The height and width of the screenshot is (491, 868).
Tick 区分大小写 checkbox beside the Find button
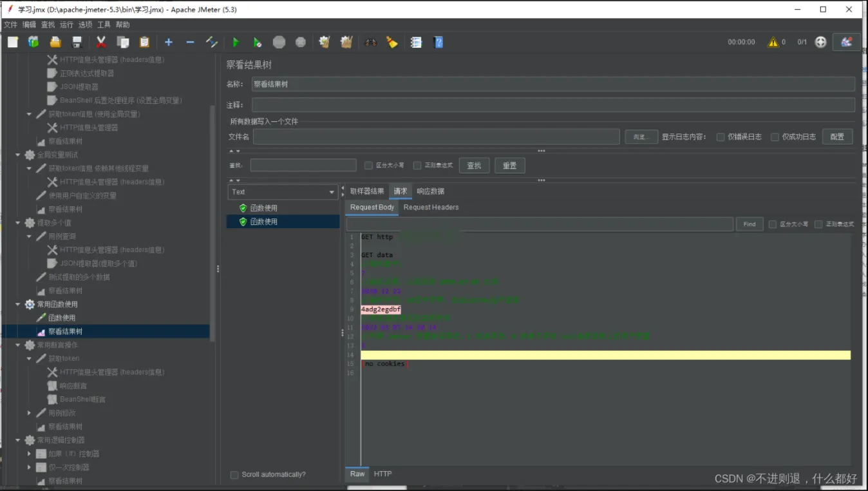click(x=773, y=224)
